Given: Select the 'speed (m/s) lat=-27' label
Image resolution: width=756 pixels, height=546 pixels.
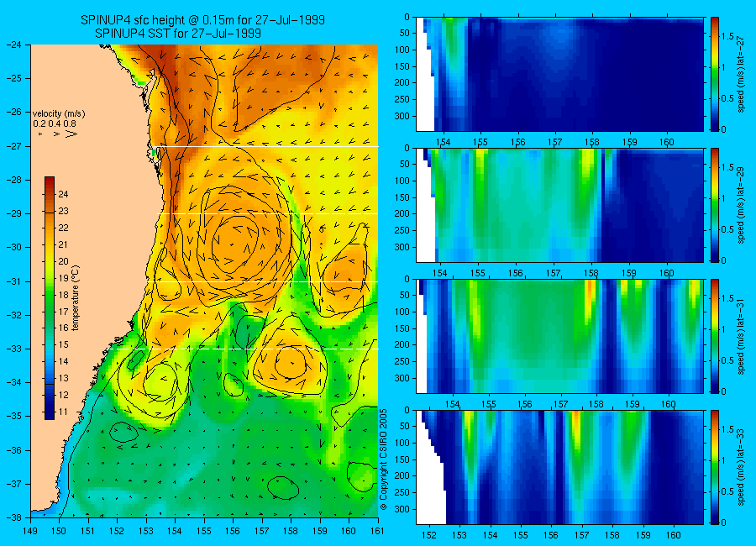Looking at the screenshot, I should tap(741, 76).
